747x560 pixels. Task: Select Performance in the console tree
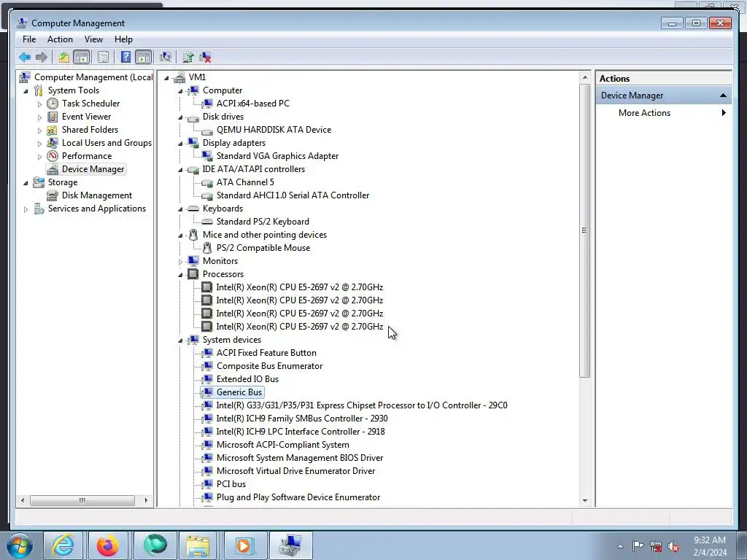87,156
